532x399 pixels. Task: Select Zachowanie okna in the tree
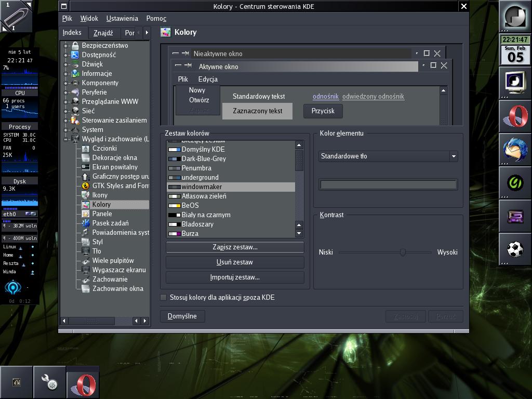[x=118, y=289]
